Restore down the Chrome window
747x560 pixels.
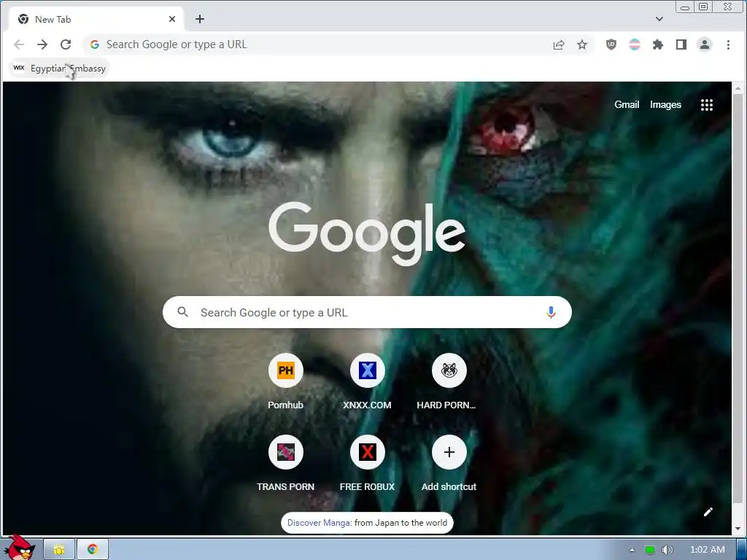[x=703, y=7]
